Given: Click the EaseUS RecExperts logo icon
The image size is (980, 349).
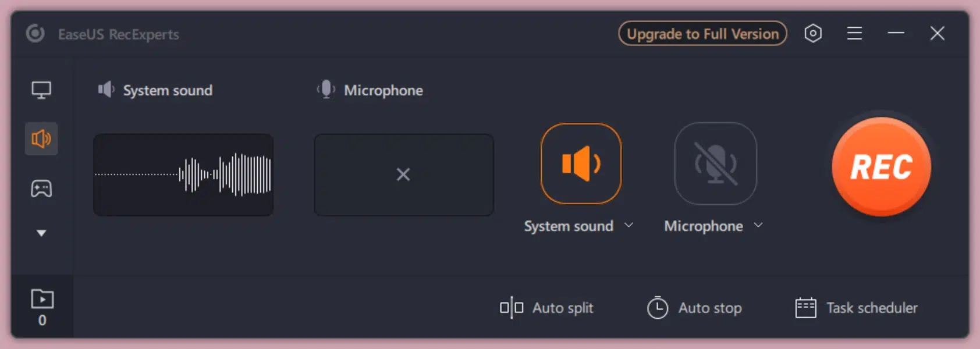Looking at the screenshot, I should coord(35,34).
